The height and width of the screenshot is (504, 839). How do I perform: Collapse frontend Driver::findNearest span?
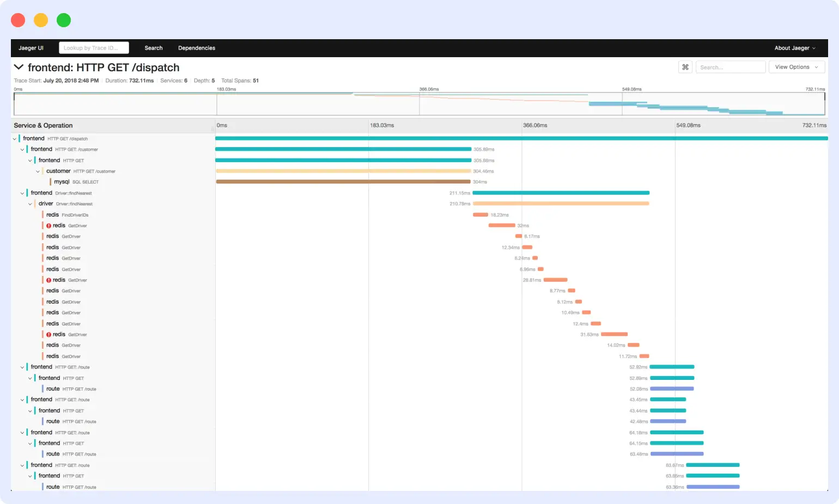(x=22, y=193)
